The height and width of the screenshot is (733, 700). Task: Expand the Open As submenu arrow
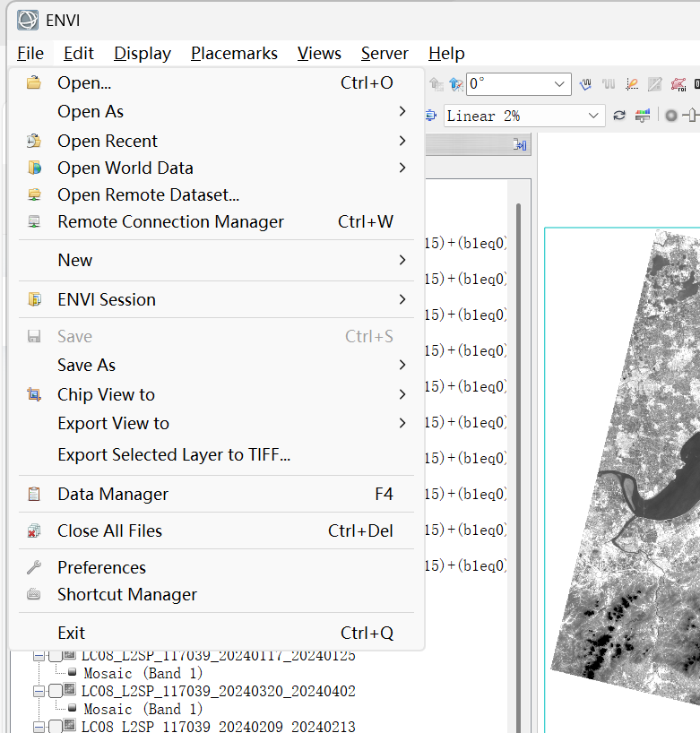tap(402, 111)
